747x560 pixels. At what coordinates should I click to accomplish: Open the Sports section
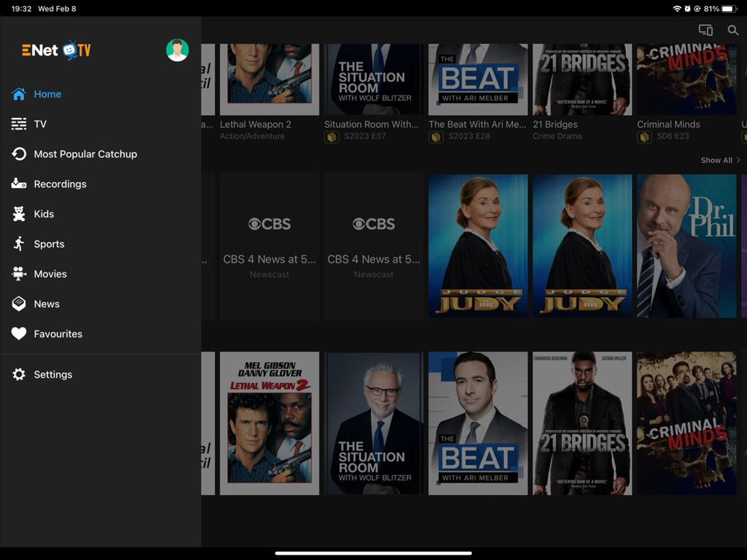click(101, 244)
